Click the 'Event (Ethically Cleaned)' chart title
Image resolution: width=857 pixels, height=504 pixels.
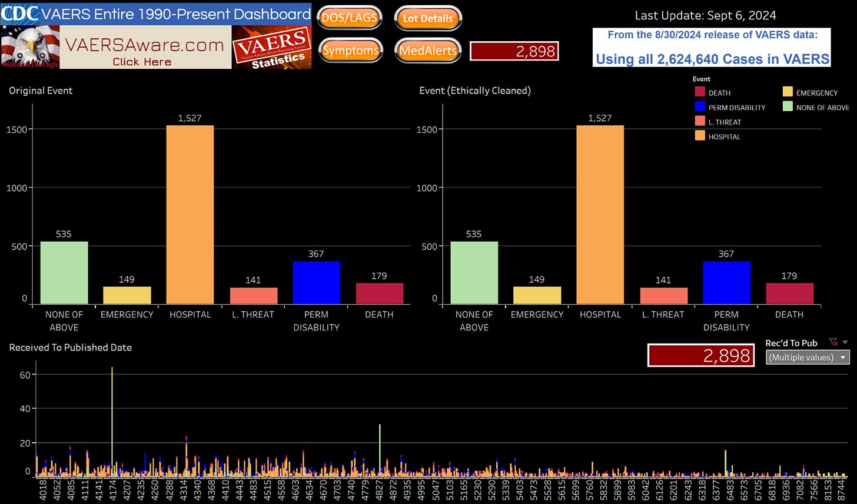point(475,91)
